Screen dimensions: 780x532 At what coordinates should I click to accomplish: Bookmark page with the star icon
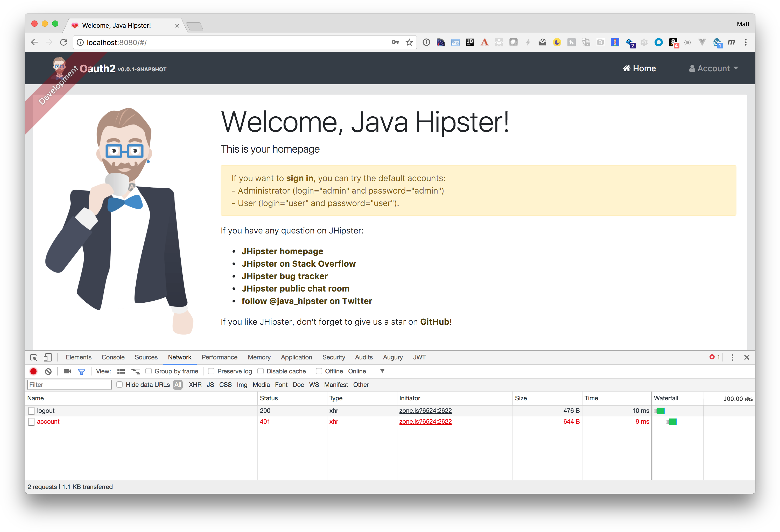pos(409,42)
